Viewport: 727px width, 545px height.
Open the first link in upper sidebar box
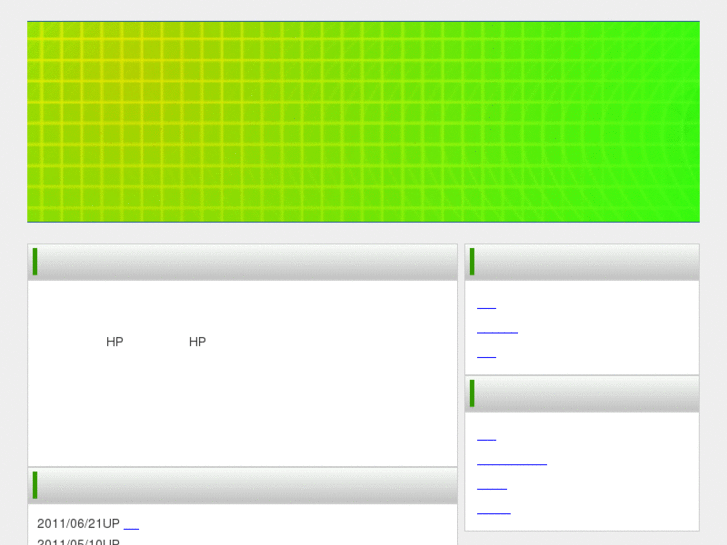[486, 307]
